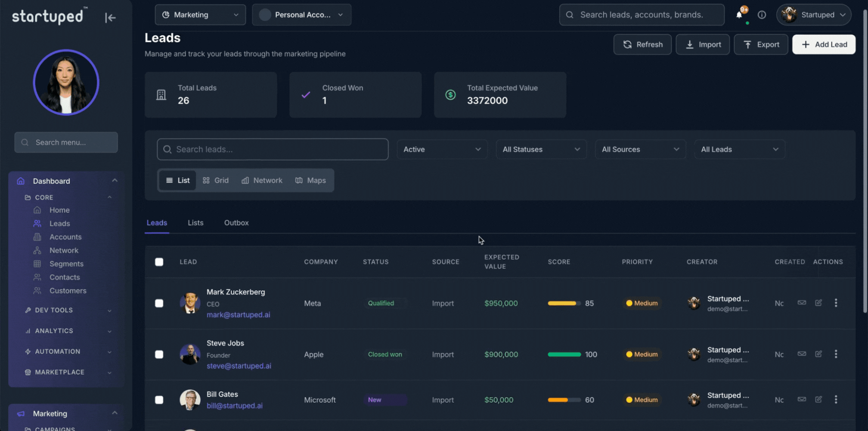Open Customers in the sidebar

pos(68,291)
